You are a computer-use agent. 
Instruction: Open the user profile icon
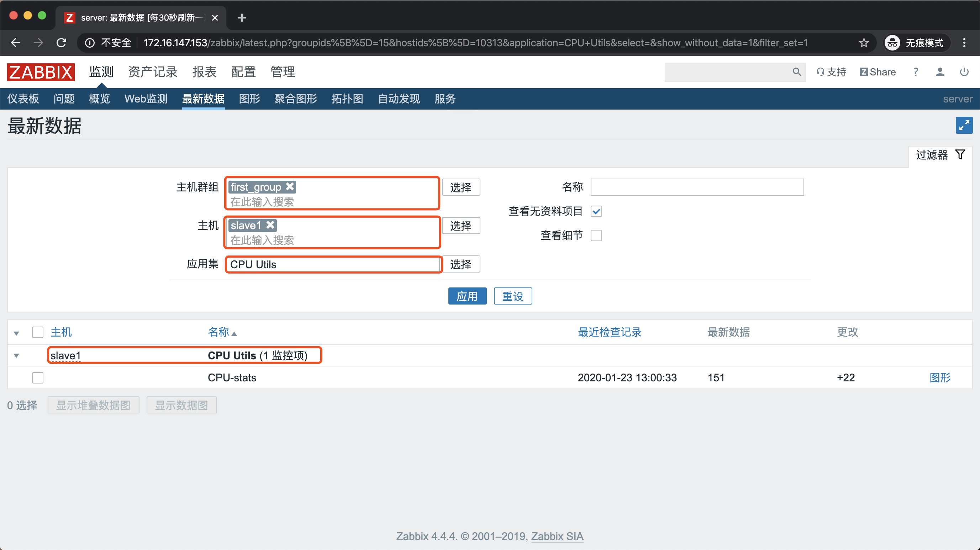[940, 72]
